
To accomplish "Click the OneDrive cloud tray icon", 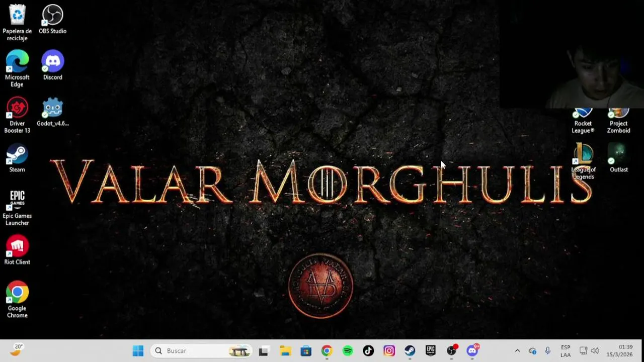I will (532, 351).
